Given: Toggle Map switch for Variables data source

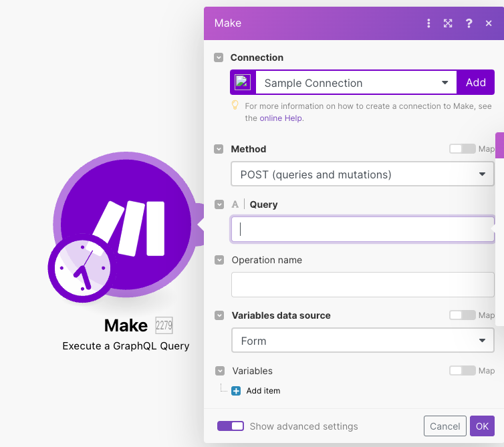Looking at the screenshot, I should click(462, 315).
